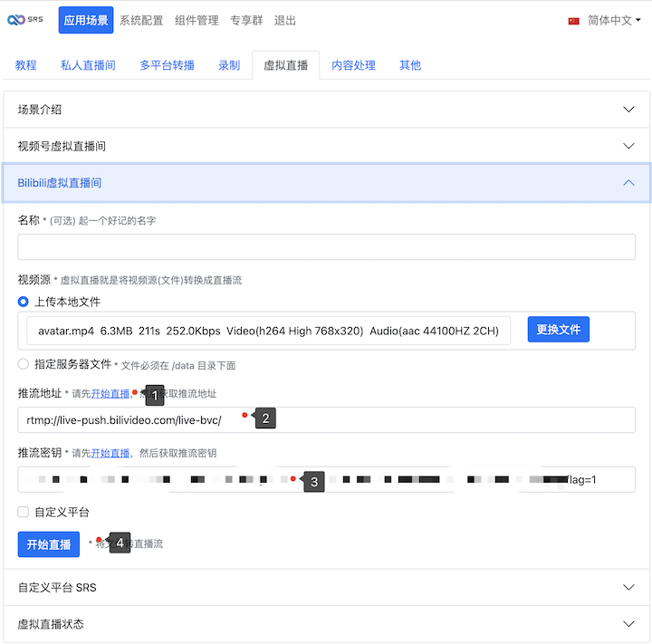Open the 简体中文 language dropdown

613,21
